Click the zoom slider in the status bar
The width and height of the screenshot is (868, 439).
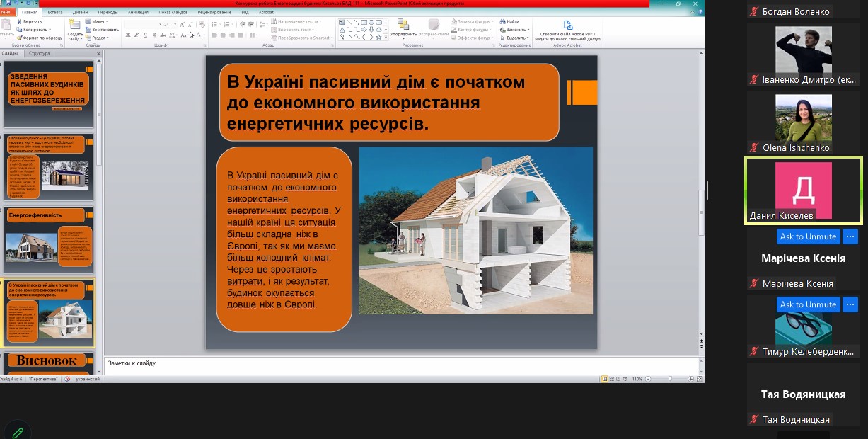pos(671,379)
